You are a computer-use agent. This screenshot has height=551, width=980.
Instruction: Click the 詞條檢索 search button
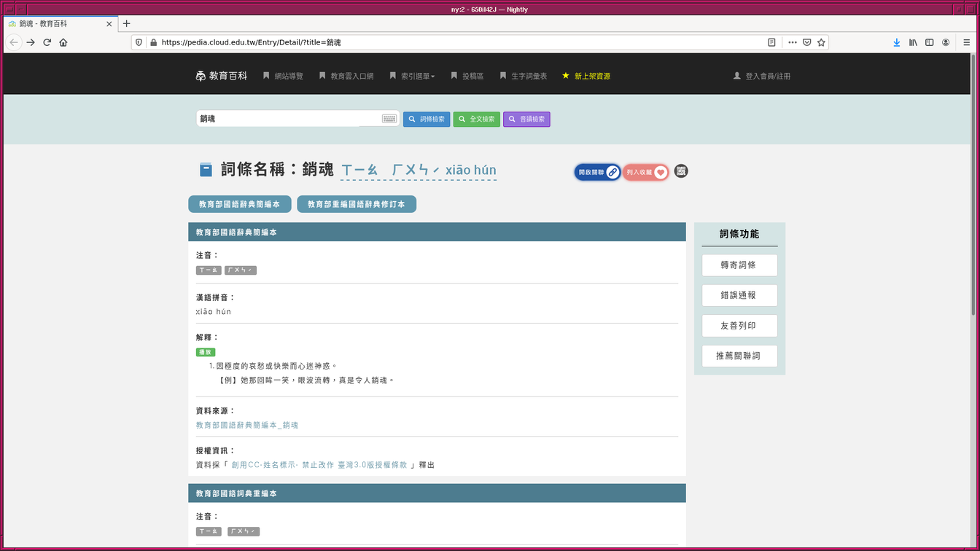click(427, 119)
